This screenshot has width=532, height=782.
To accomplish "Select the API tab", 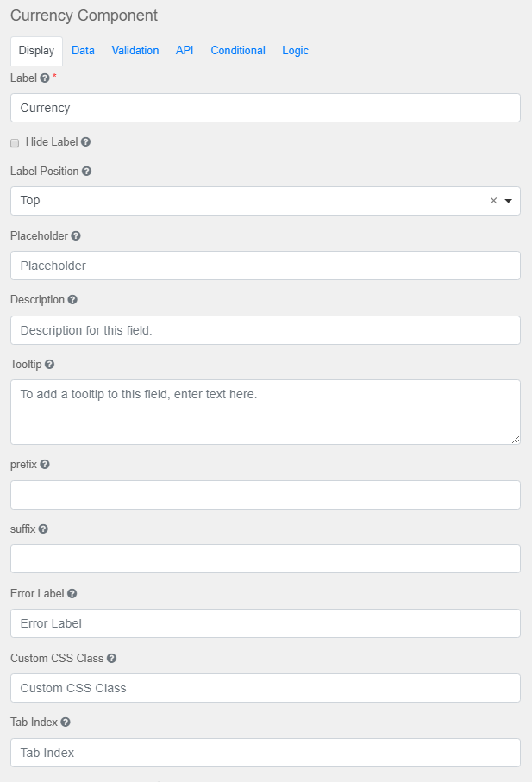I will [x=185, y=50].
